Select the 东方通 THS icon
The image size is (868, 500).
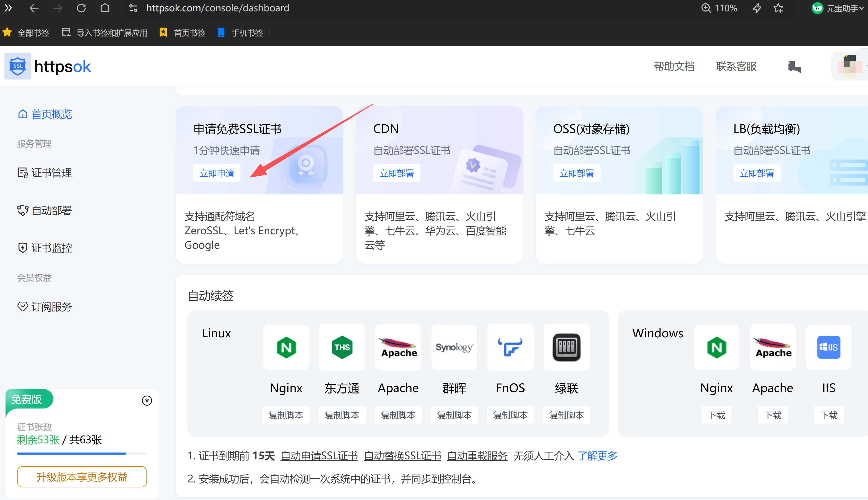[342, 347]
